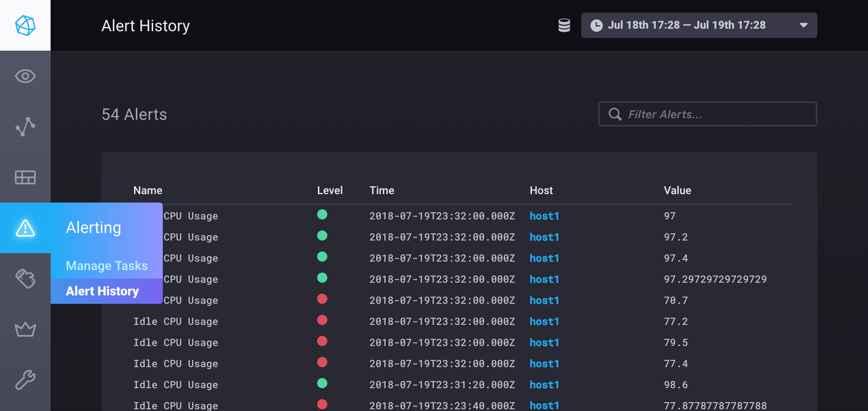Open host1 link for value 98.6 alert

coord(544,385)
